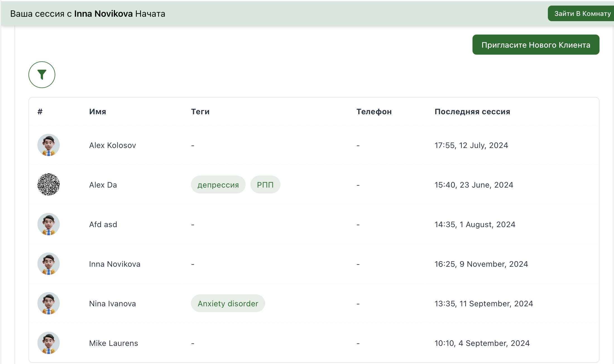Viewport: 614px width, 364px height.
Task: Select the депрессия tag
Action: tap(218, 185)
